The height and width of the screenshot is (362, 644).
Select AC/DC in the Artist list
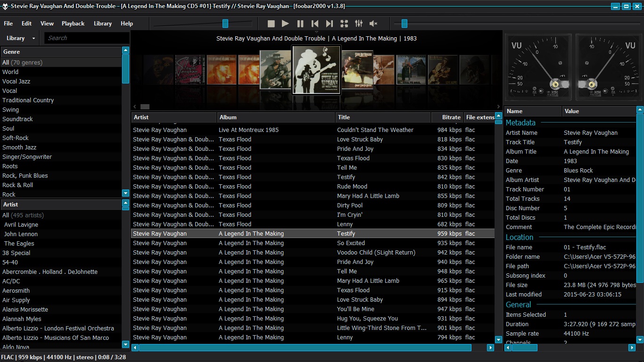[x=61, y=281]
